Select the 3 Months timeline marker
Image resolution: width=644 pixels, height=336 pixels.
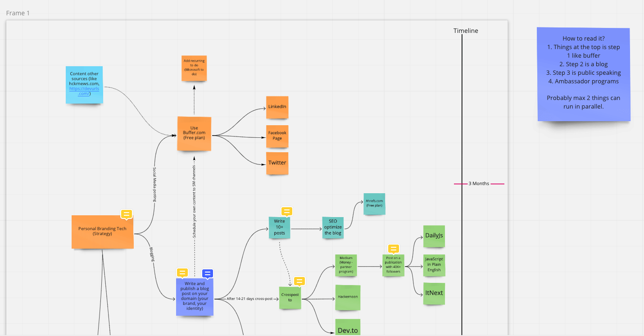[x=479, y=184]
